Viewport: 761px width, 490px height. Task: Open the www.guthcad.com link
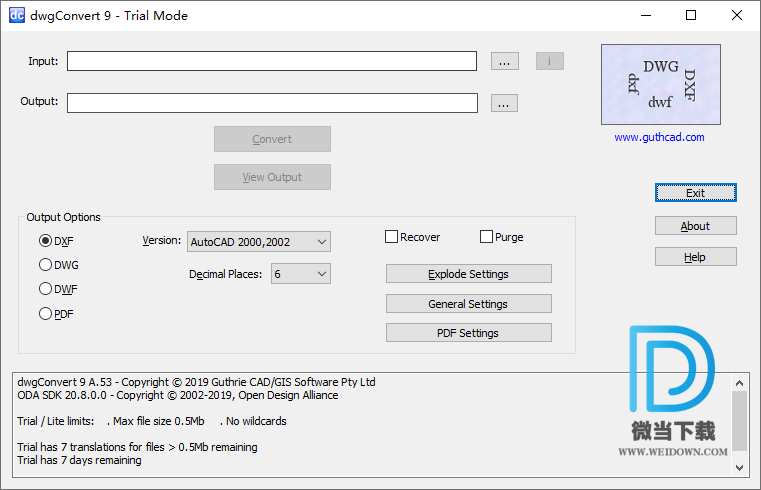click(659, 137)
